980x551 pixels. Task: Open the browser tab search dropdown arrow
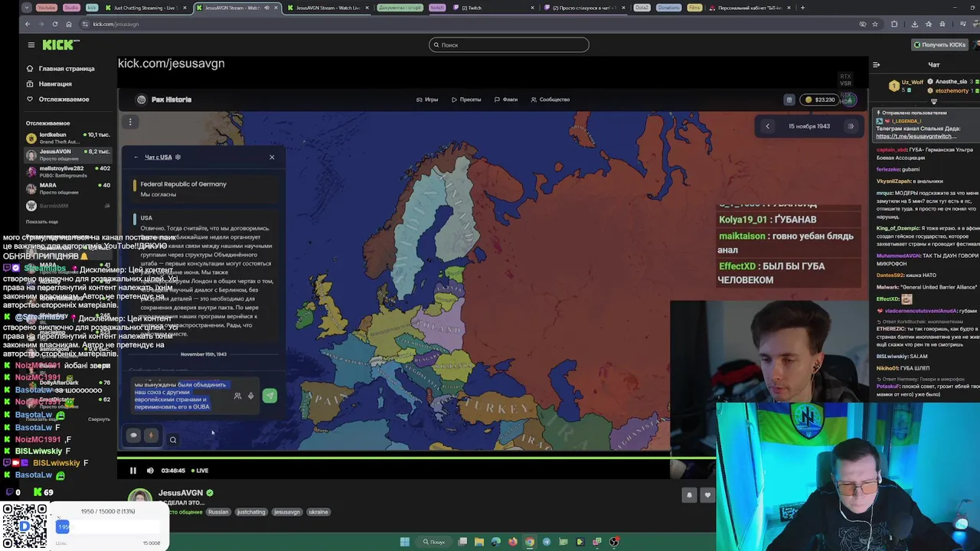coord(27,8)
